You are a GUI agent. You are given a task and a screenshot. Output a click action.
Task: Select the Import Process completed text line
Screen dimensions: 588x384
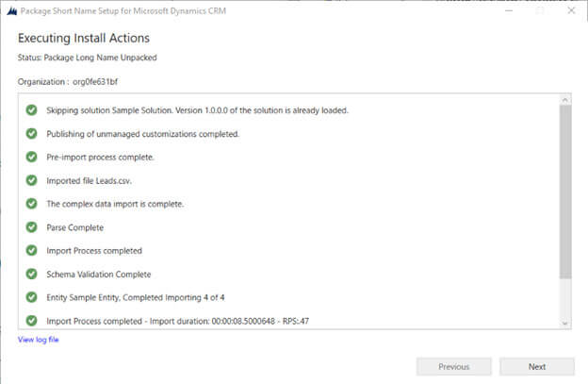(x=94, y=251)
